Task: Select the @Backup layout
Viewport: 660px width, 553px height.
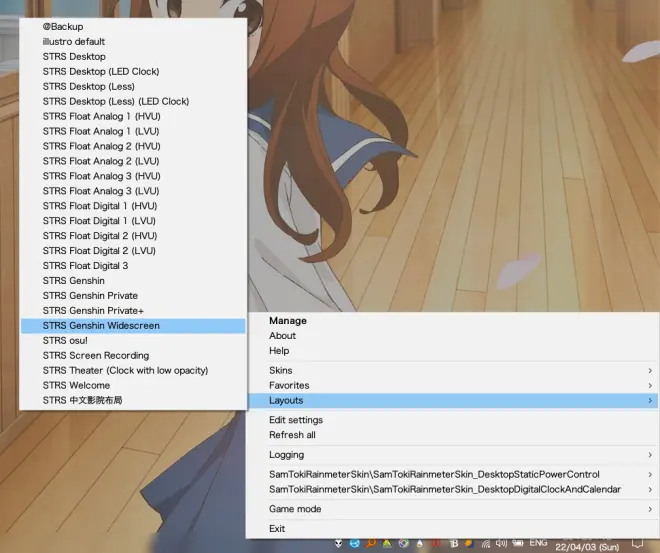Action: click(x=133, y=27)
